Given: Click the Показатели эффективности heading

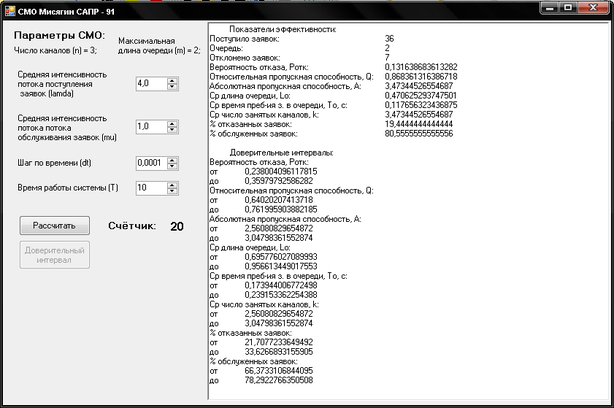Looking at the screenshot, I should [282, 29].
